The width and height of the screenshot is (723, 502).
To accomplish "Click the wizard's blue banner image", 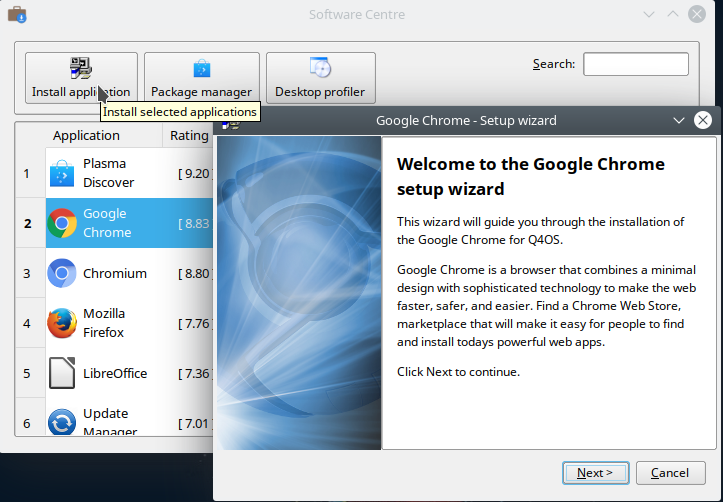I will [x=299, y=293].
